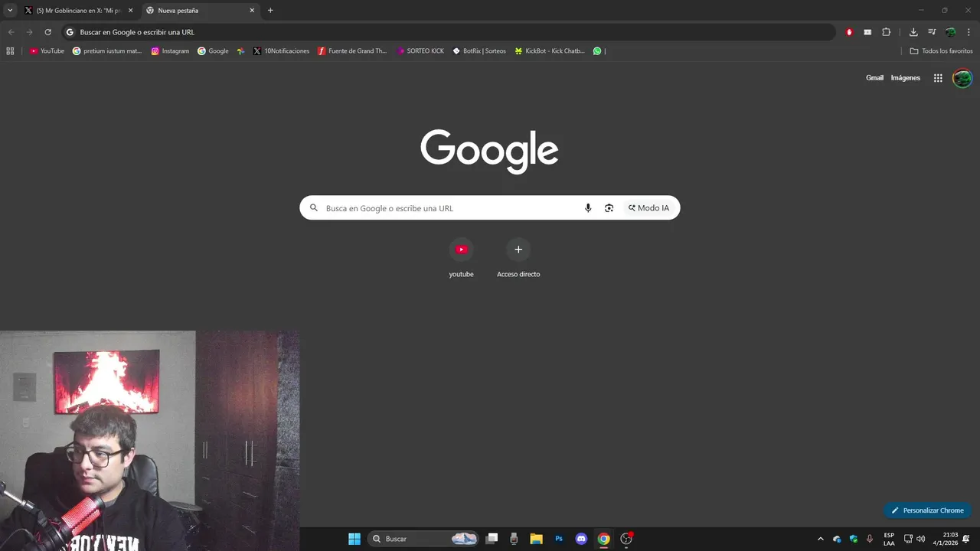Image resolution: width=980 pixels, height=551 pixels.
Task: Expand the Todos los favoritos folder
Action: click(941, 51)
